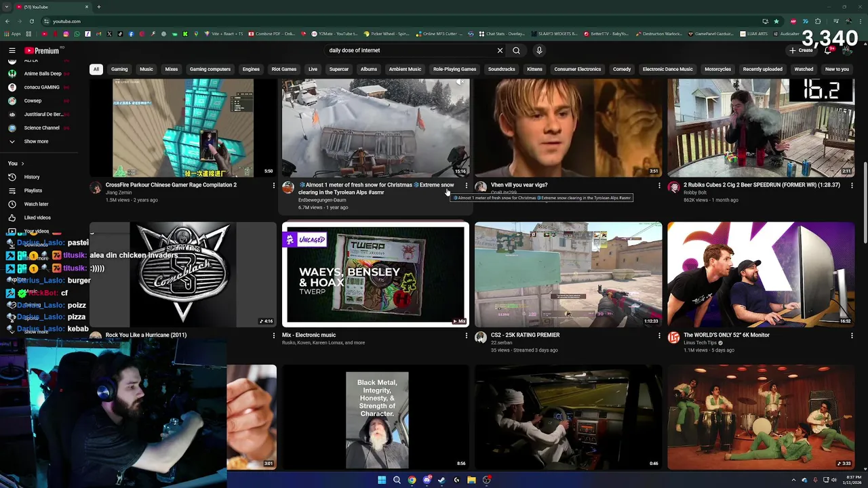The width and height of the screenshot is (868, 488).
Task: Open YouTube notifications bell
Action: click(x=828, y=50)
